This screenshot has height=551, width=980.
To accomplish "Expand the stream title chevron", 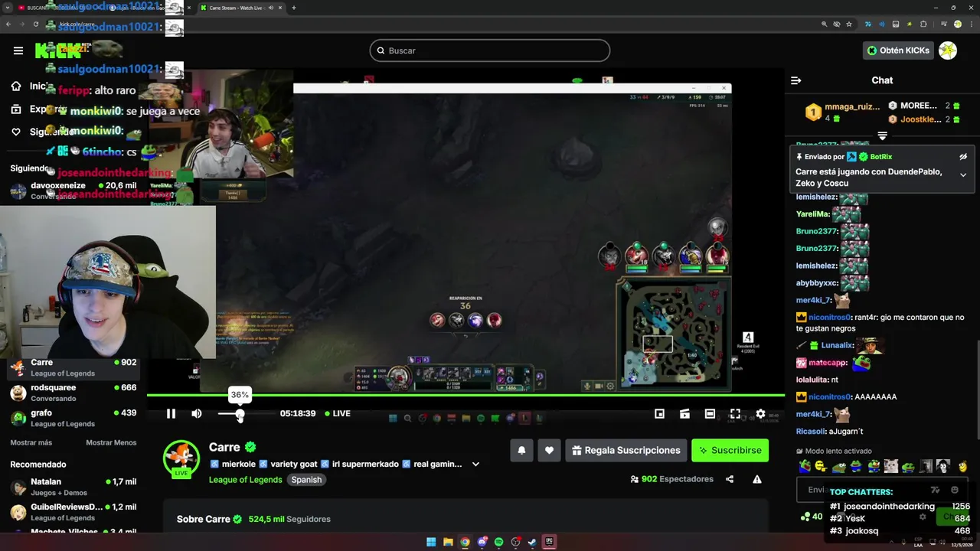I will click(x=475, y=464).
